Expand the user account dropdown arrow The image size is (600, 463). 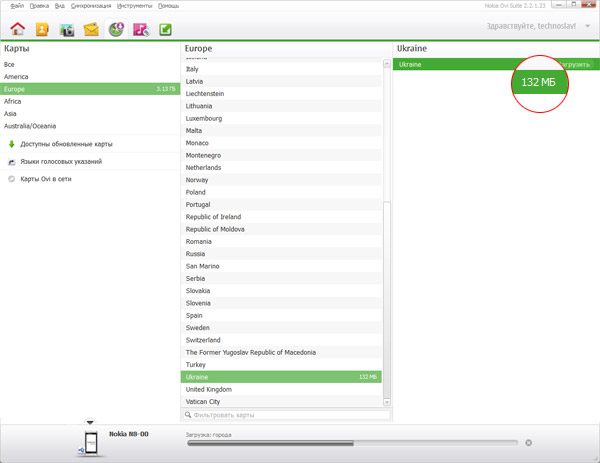click(x=587, y=26)
